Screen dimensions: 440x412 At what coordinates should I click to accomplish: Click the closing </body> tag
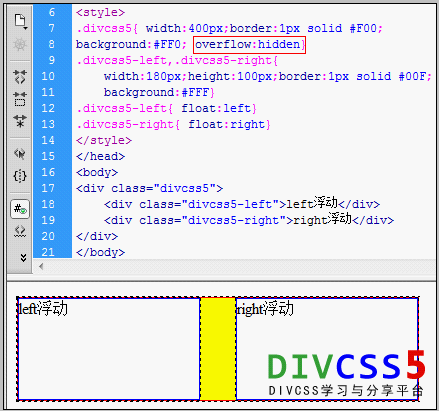tap(100, 252)
